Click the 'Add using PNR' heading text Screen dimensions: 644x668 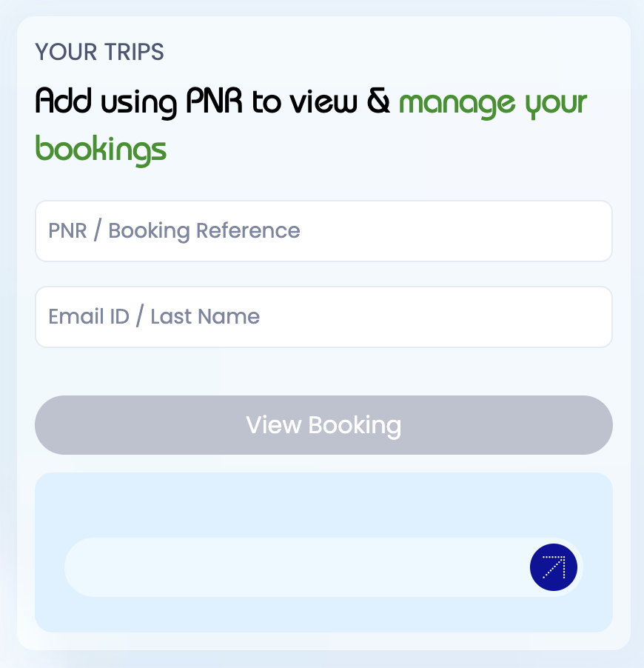[x=141, y=102]
